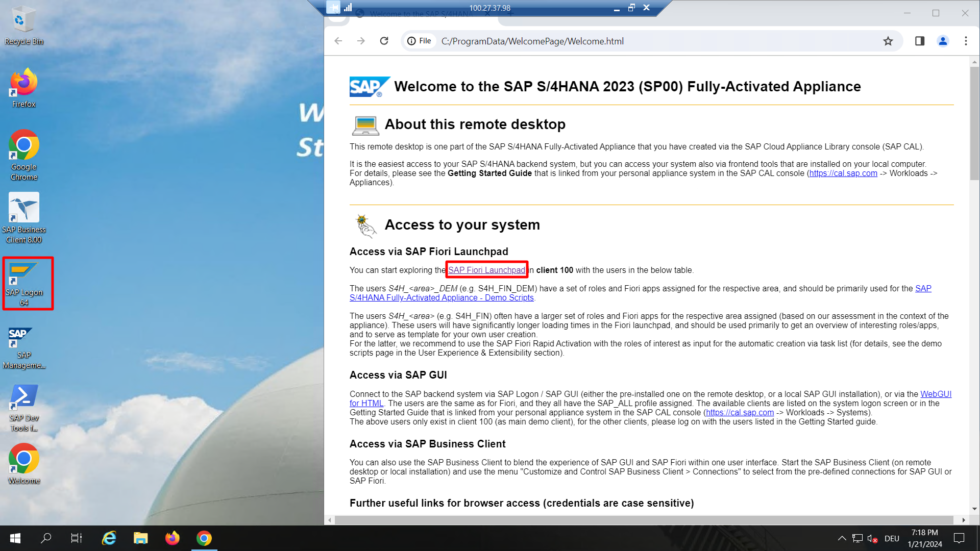Open File Explorer from the taskbar
Image resolution: width=980 pixels, height=551 pixels.
[x=140, y=538]
